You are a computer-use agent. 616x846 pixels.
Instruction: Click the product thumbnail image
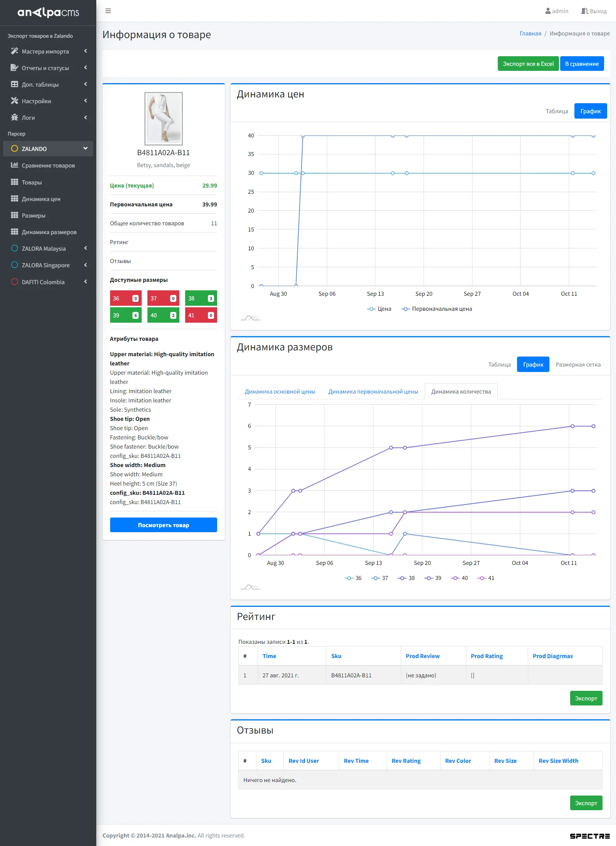[163, 119]
